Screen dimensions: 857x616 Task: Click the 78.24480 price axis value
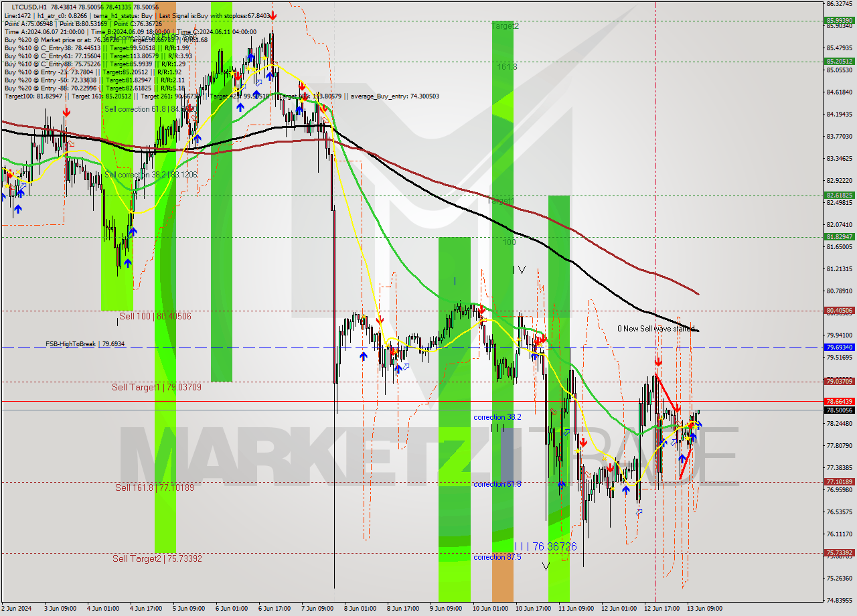(x=839, y=423)
